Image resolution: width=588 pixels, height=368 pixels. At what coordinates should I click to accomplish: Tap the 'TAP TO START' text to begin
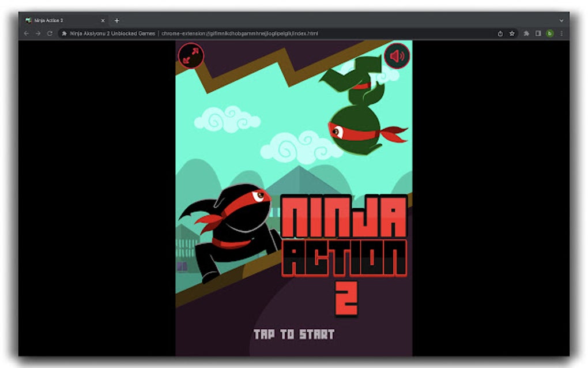coord(295,333)
